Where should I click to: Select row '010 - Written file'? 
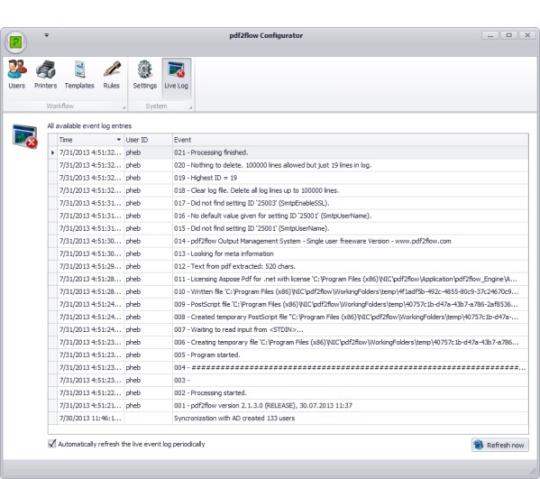(x=288, y=292)
